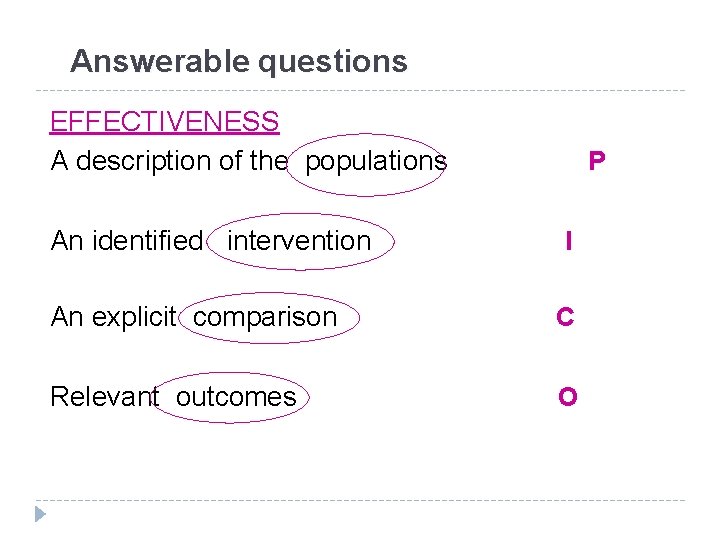The image size is (720, 540).
Task: Click the circled word "comparison"
Action: (x=265, y=317)
